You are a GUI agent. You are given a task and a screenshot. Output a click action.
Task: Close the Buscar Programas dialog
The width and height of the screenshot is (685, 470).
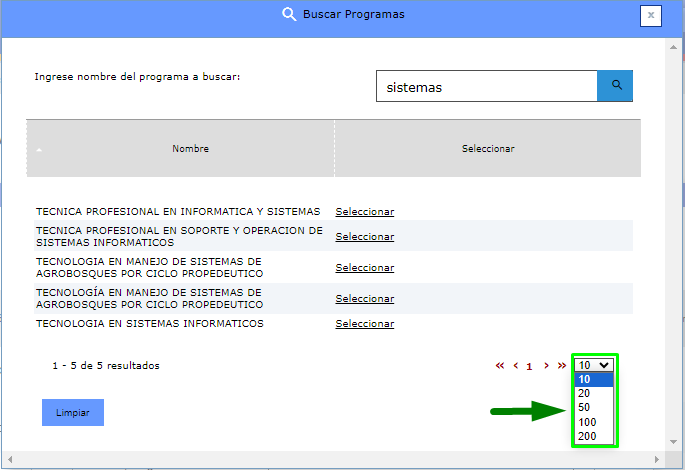(x=650, y=15)
